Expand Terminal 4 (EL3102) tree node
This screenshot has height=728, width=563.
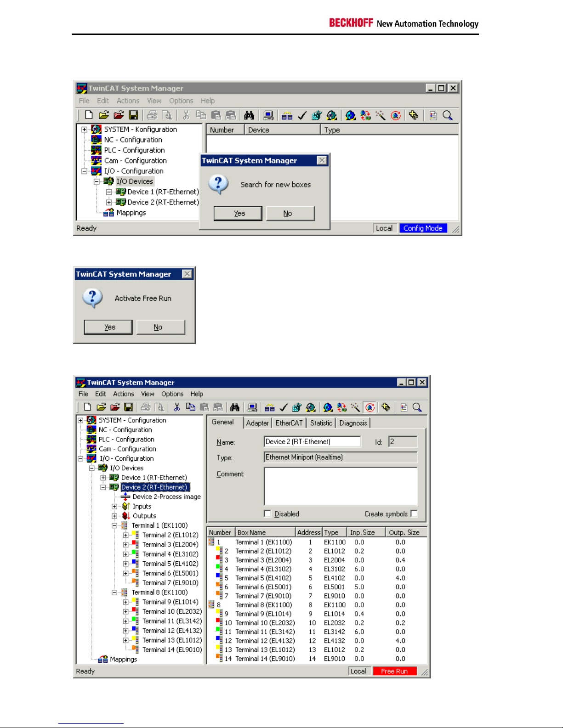pos(125,554)
